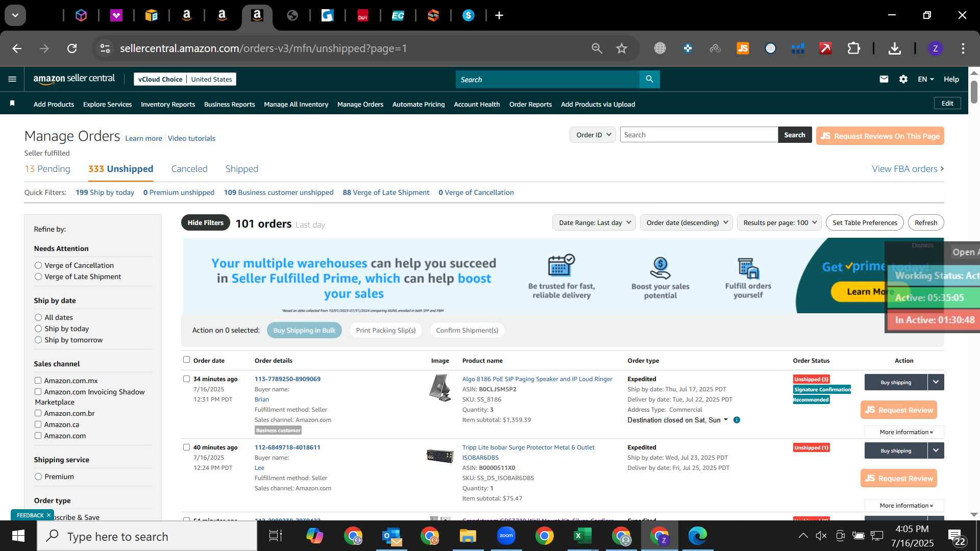
Task: Open a new browser tab
Action: [x=499, y=15]
